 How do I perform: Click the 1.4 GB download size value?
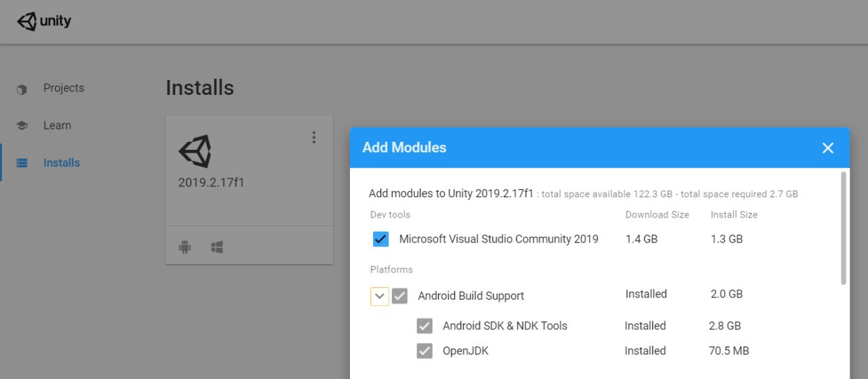(642, 239)
